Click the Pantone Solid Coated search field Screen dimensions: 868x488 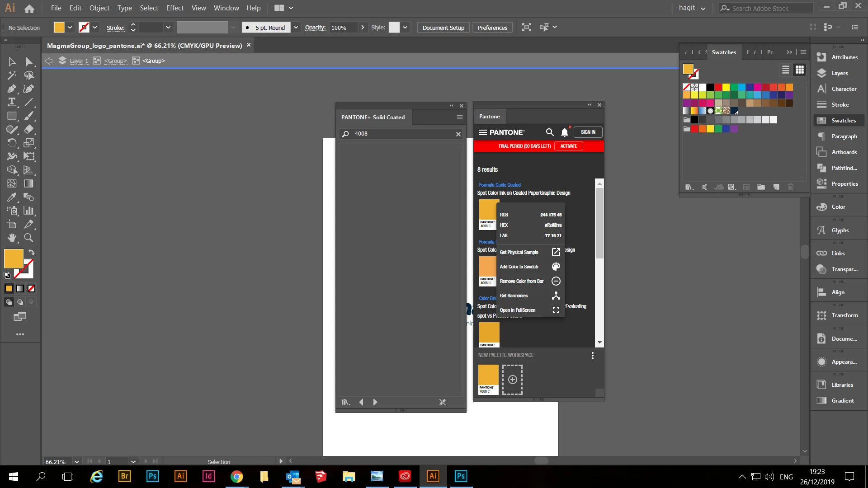click(402, 134)
